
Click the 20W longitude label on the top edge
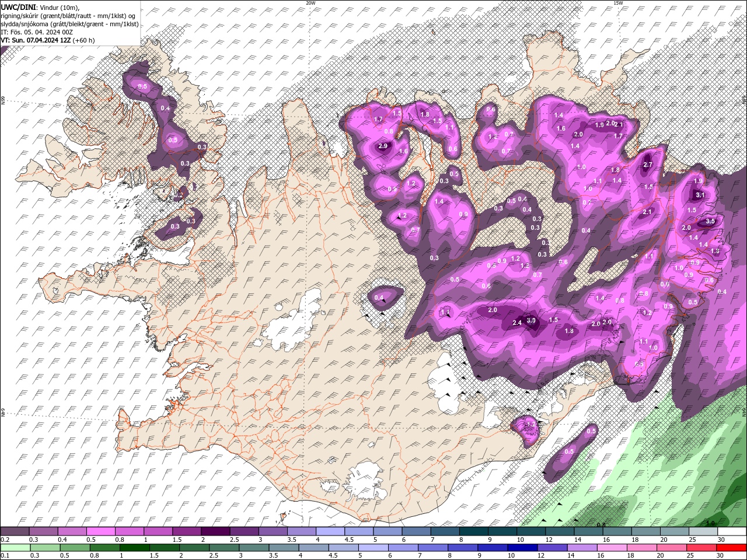click(310, 3)
